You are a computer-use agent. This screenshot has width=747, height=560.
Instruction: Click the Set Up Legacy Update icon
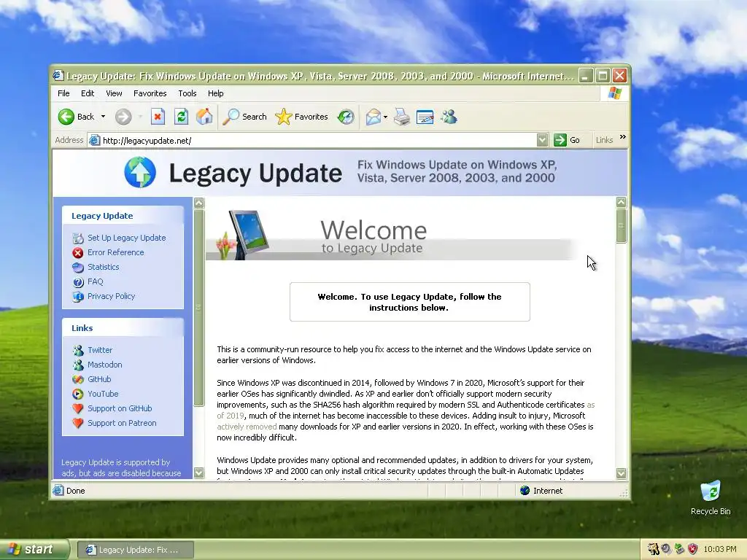click(x=78, y=238)
